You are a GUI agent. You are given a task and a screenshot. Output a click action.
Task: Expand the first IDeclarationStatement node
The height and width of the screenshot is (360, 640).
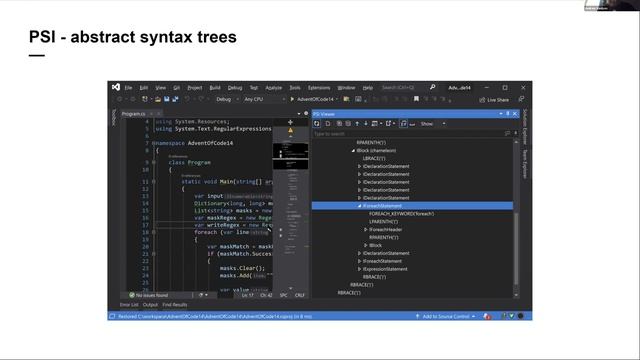pyautogui.click(x=359, y=167)
